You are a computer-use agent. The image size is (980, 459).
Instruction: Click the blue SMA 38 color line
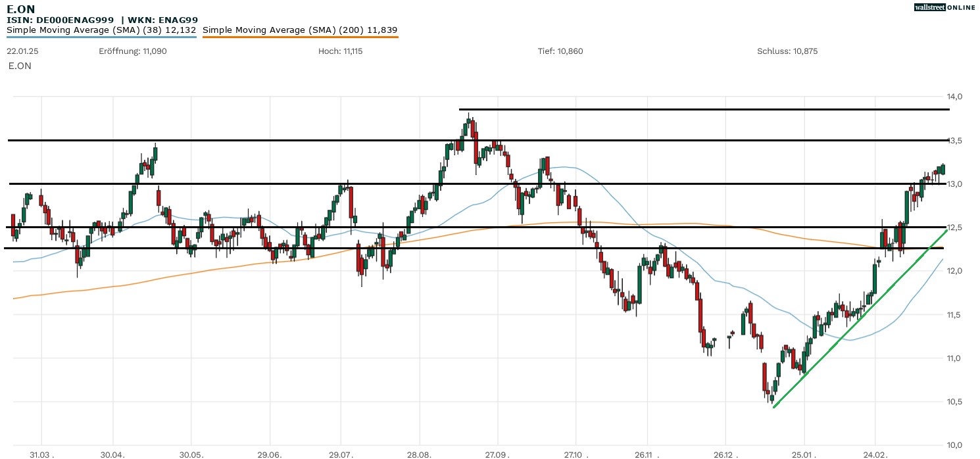pos(101,37)
